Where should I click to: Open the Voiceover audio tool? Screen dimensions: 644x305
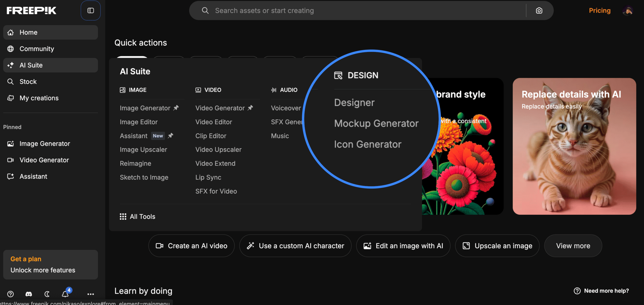[x=286, y=108]
